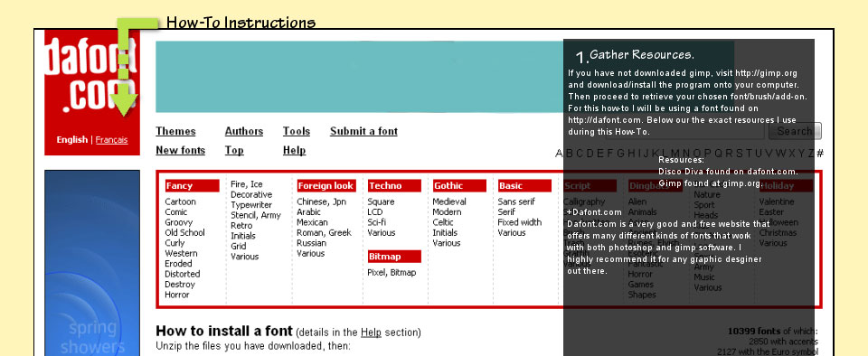Open Typewriter fonts category

point(251,205)
